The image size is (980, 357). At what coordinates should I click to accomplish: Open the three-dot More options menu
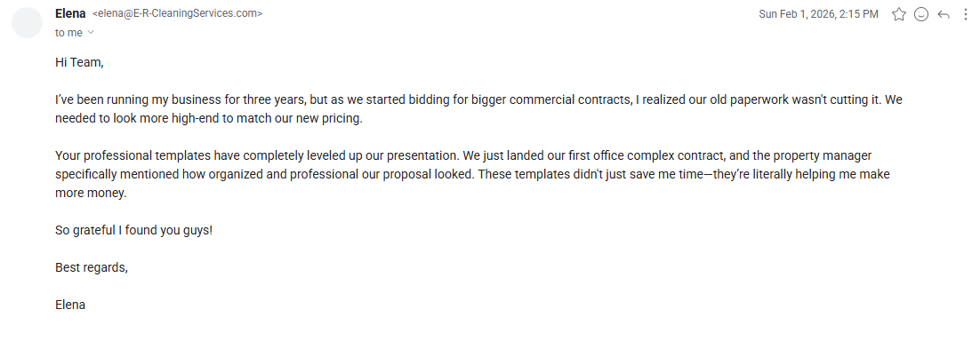click(x=966, y=14)
